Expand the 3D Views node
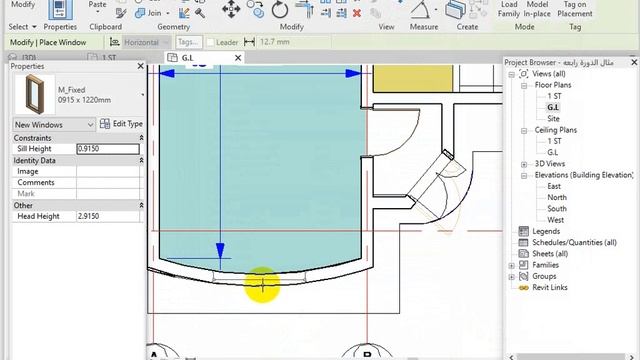640x360 pixels. pos(524,164)
